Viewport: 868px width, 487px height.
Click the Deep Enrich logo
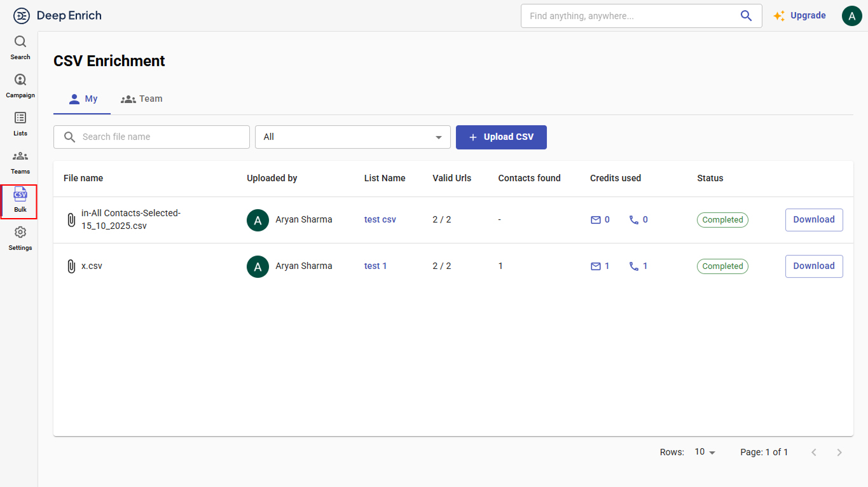pyautogui.click(x=57, y=16)
